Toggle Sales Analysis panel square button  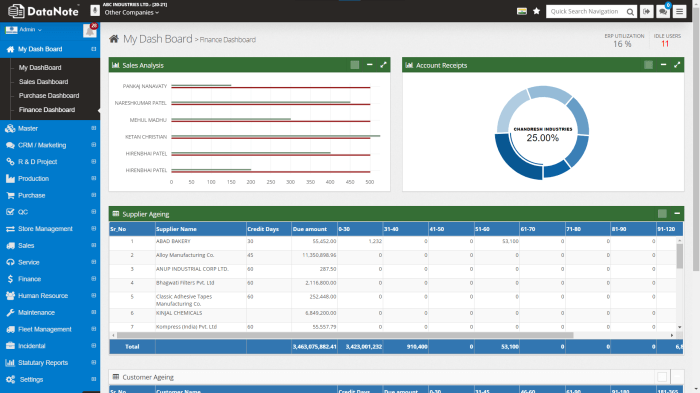(x=354, y=65)
